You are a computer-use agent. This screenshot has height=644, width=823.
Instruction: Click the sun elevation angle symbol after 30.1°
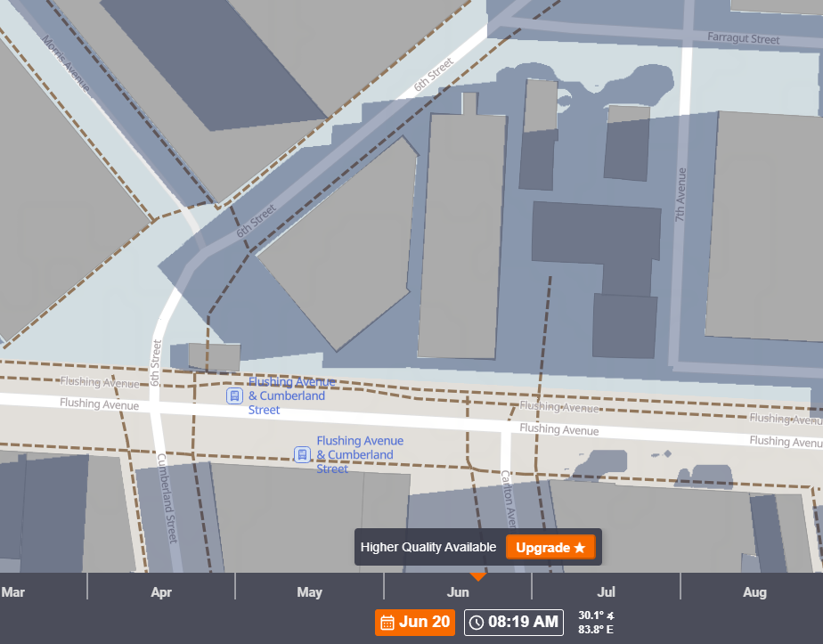(x=608, y=615)
